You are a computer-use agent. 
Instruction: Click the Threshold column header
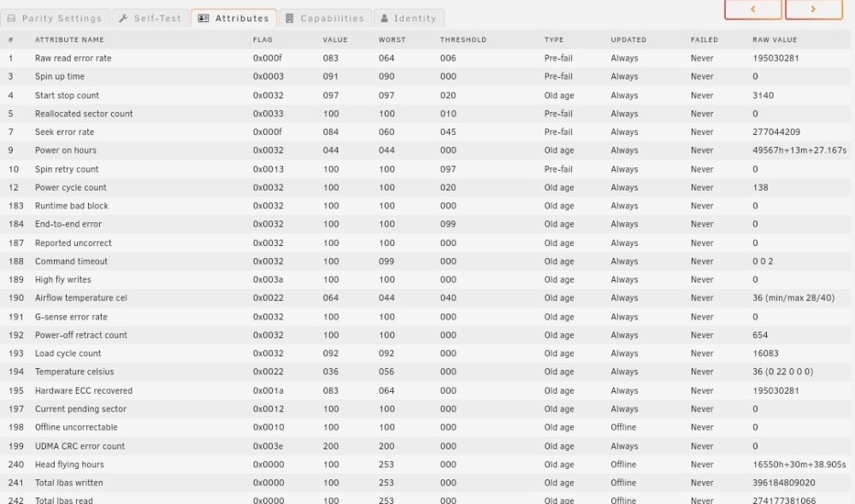(463, 40)
